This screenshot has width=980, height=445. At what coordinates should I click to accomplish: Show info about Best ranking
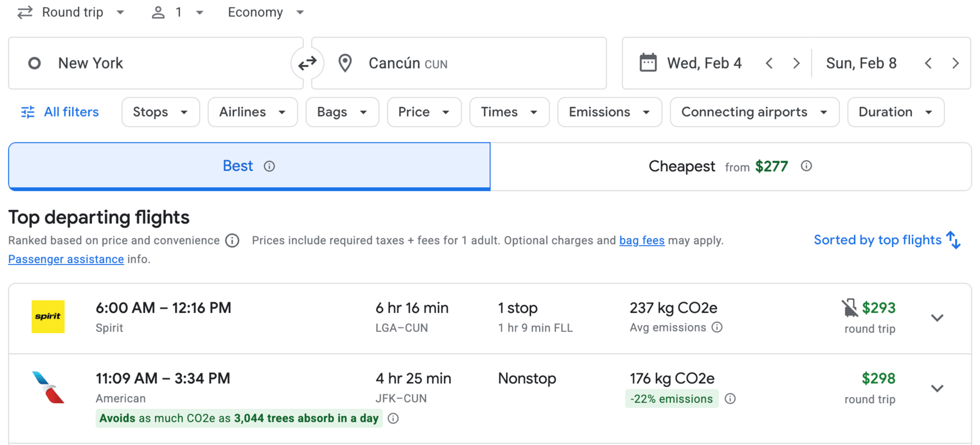click(x=269, y=166)
